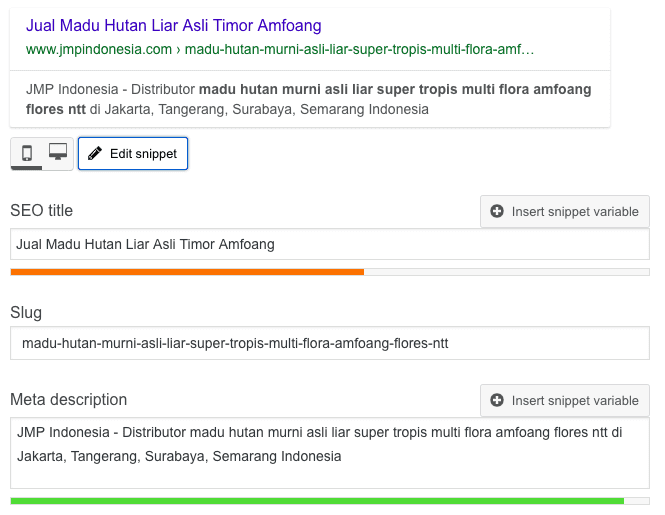Screen dimensions: 665x515
Task: Click into the Slug input field
Action: coord(330,344)
